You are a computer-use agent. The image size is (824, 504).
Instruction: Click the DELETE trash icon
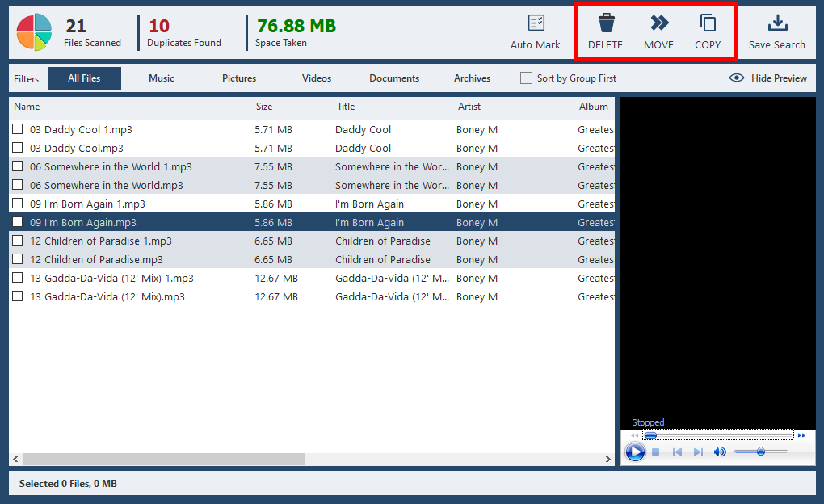(606, 23)
